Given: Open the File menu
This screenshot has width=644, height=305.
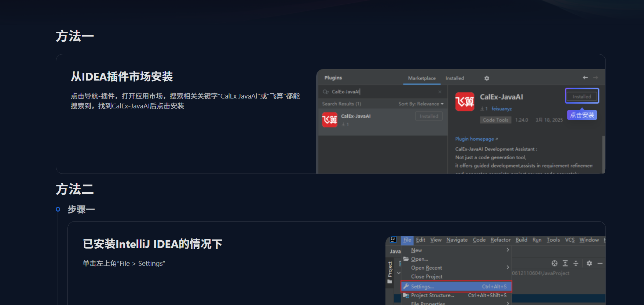Looking at the screenshot, I should [x=407, y=240].
